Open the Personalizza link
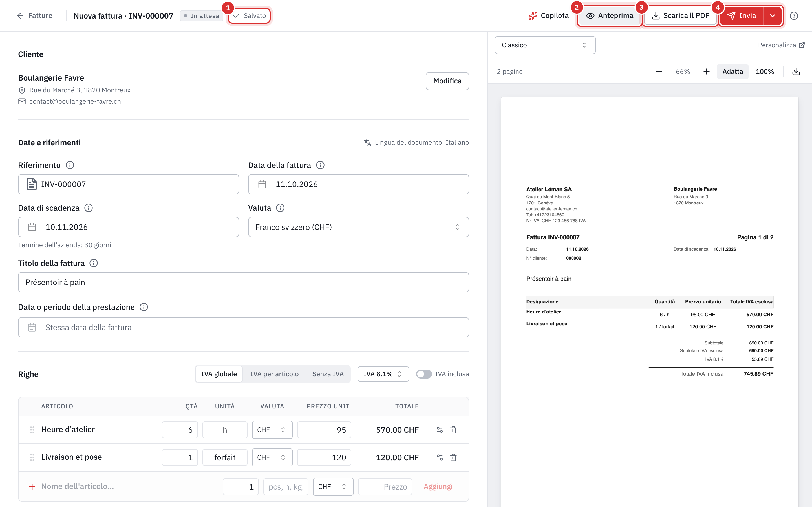This screenshot has height=507, width=812. tap(781, 45)
